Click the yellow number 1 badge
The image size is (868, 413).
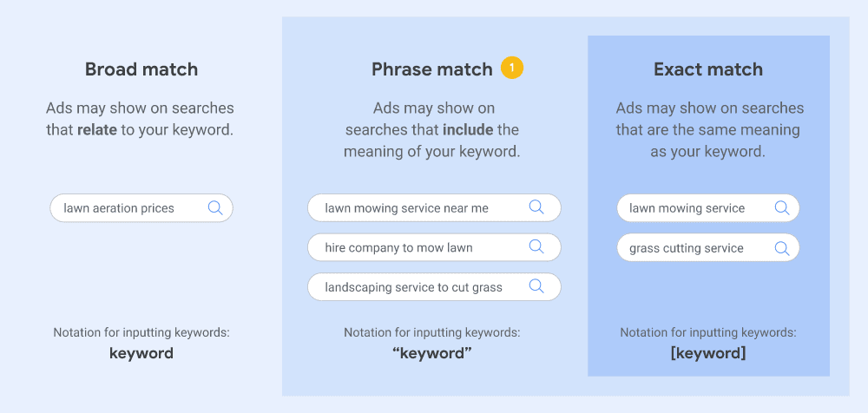click(512, 68)
